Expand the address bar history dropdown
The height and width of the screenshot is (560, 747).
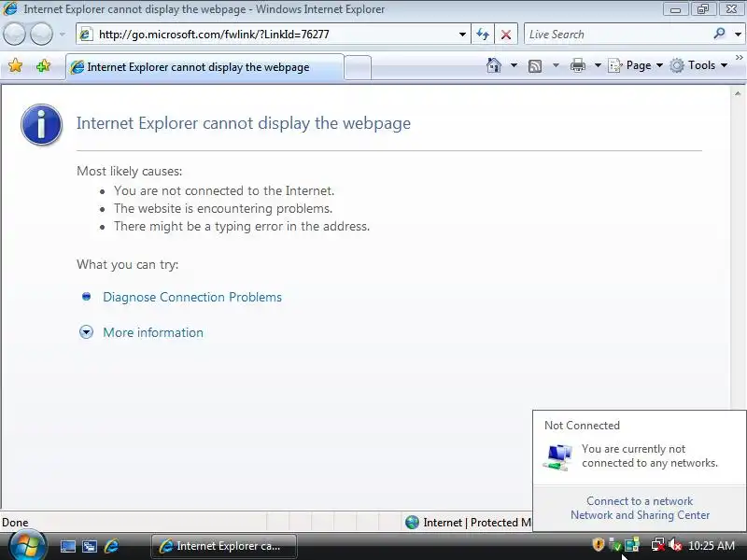pos(462,35)
